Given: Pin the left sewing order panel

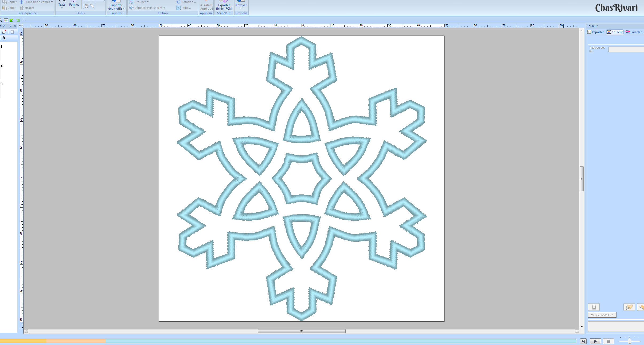Looking at the screenshot, I should 10,26.
